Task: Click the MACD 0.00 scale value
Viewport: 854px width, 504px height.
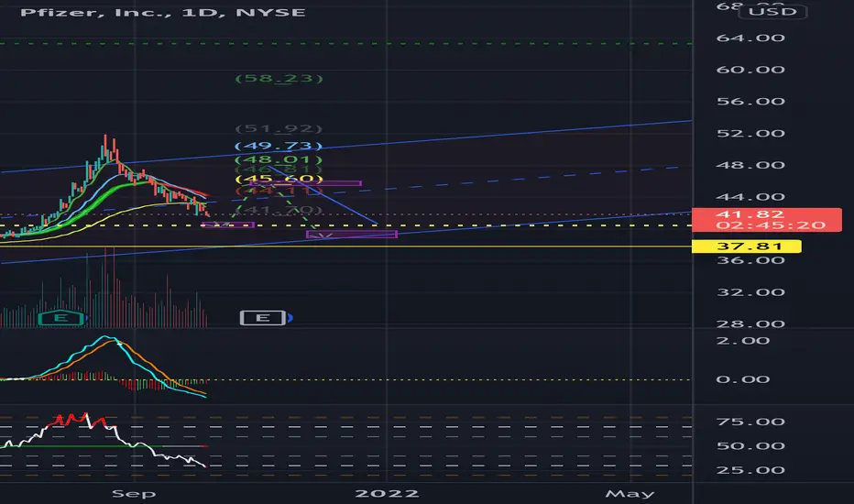Action: point(743,379)
